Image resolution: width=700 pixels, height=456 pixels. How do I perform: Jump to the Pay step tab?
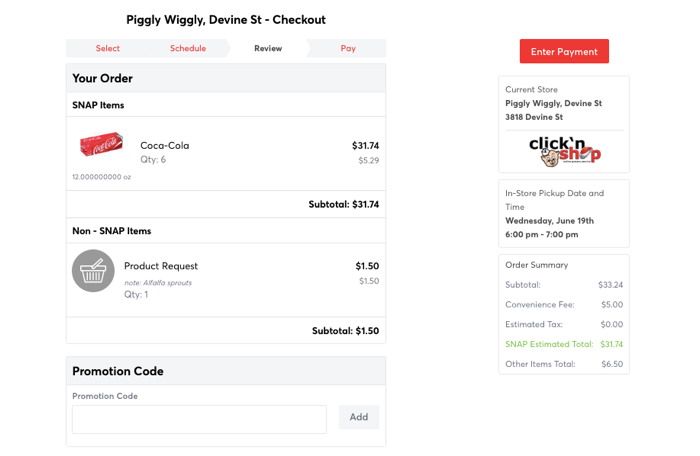pyautogui.click(x=348, y=48)
